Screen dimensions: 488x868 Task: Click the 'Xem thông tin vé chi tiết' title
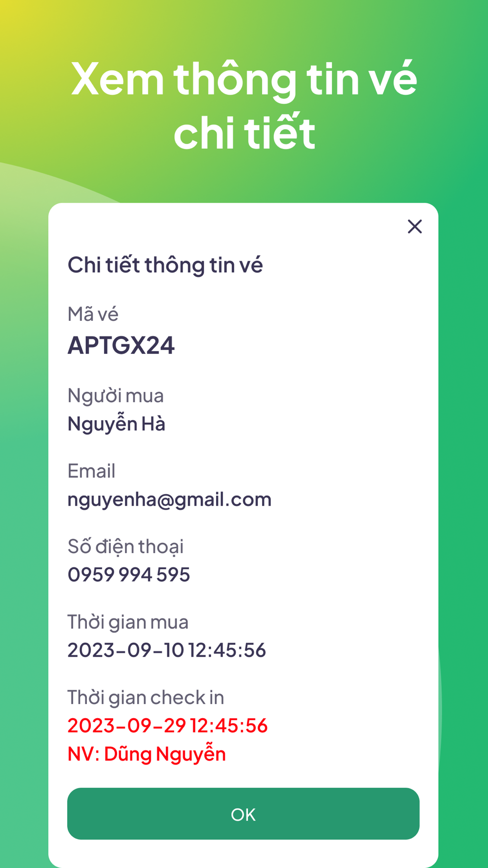pos(244,105)
